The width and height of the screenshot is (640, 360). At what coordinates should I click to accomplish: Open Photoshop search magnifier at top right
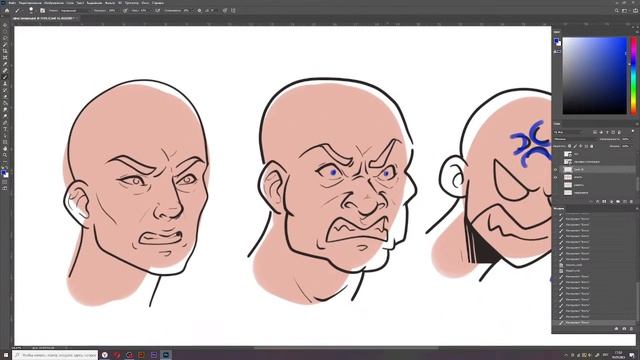tap(617, 11)
